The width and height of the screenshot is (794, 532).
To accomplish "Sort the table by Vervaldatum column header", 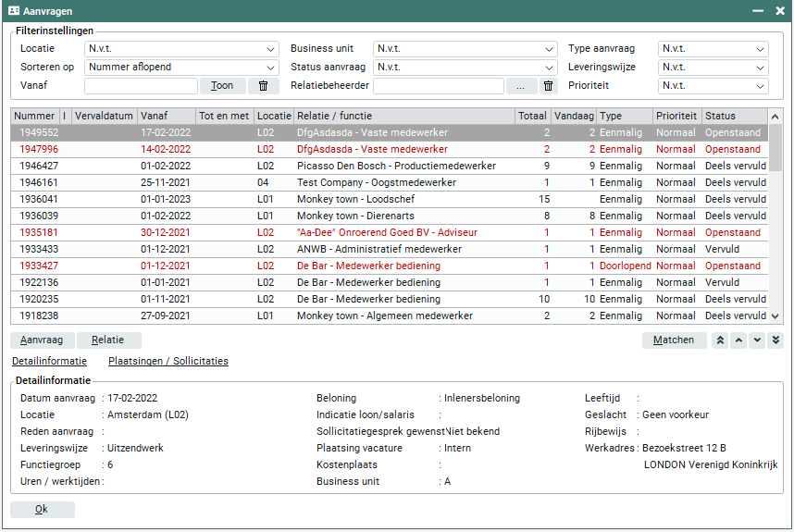I will coord(104,116).
